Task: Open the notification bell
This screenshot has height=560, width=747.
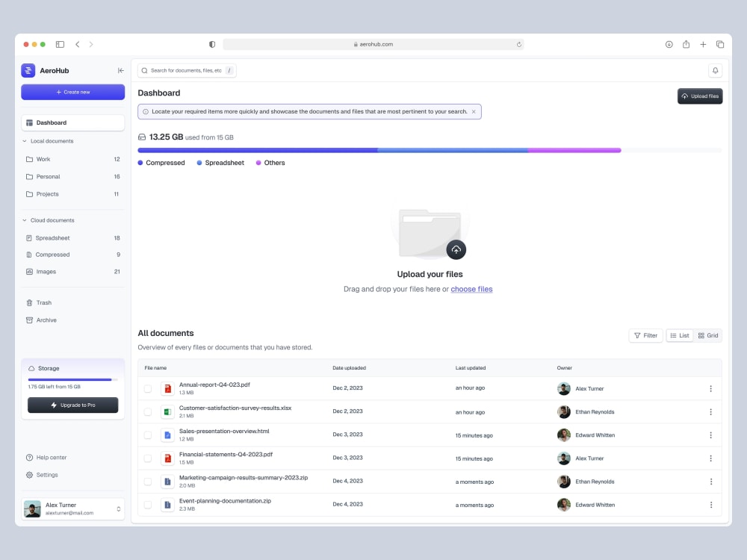Action: (715, 69)
